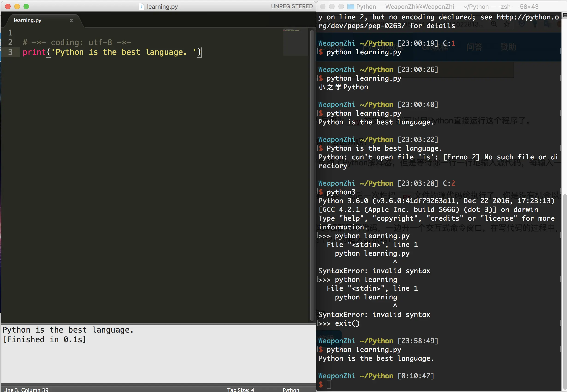Screen dimensions: 567x392
Task: Click Sublime Text's green zoom button
Action: [26, 7]
